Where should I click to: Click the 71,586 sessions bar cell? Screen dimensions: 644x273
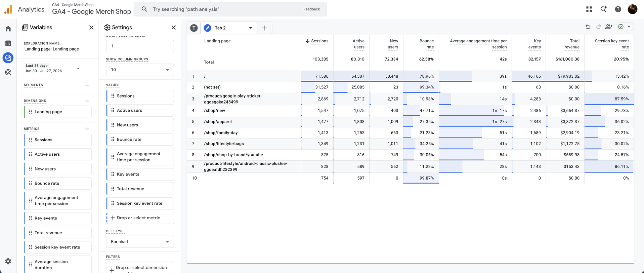[317, 76]
